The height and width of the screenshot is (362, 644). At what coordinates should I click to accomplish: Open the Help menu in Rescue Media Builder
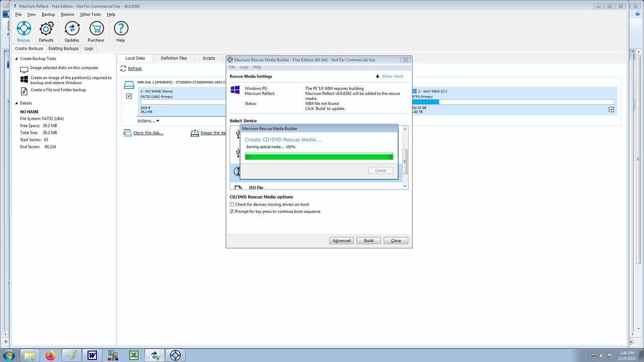tap(257, 67)
